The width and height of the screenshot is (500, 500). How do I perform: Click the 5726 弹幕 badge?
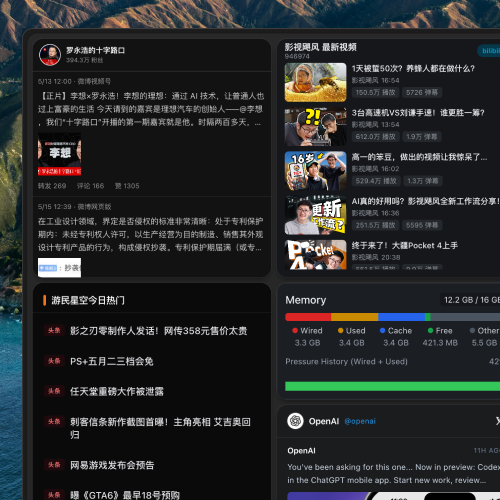tap(422, 92)
